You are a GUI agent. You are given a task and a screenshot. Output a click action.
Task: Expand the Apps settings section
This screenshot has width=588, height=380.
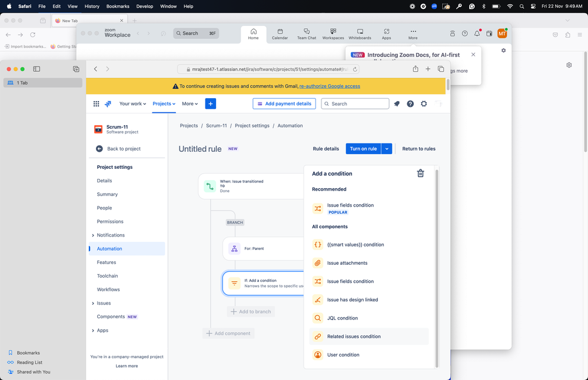[93, 331]
